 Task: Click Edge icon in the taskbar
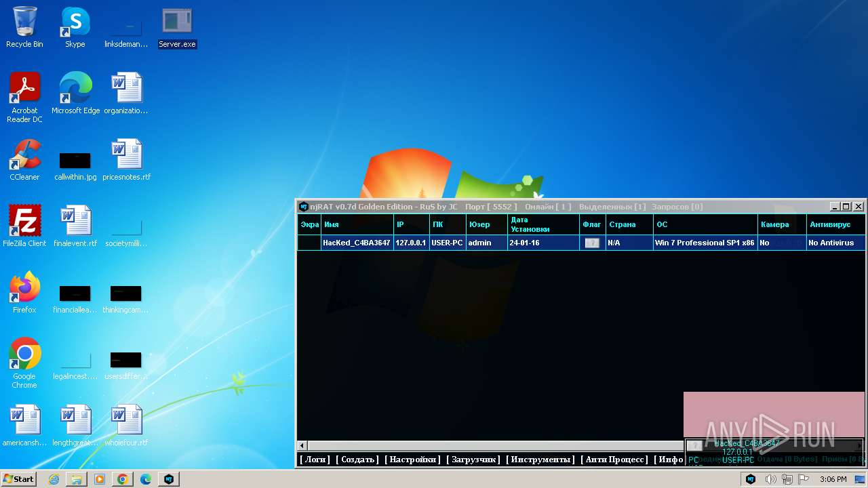pyautogui.click(x=146, y=479)
